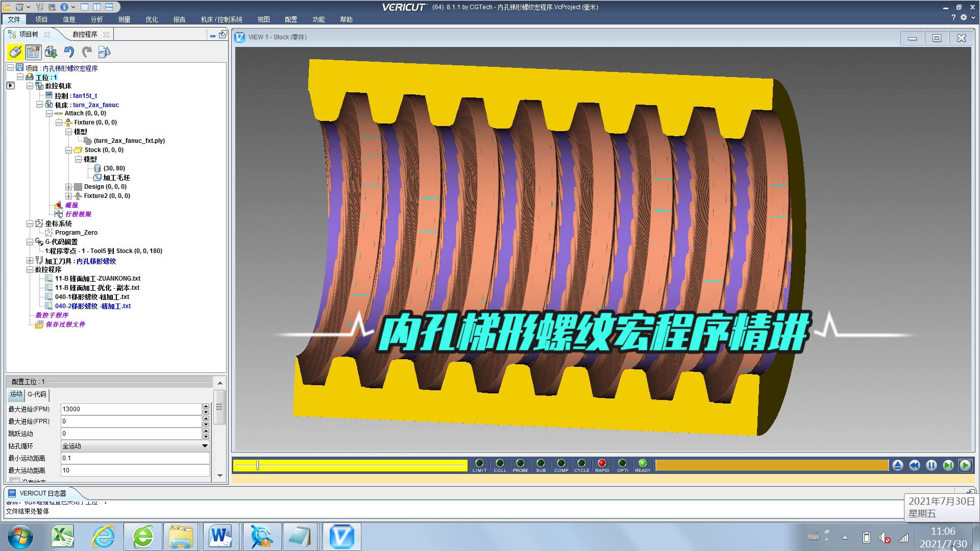Click the 最大进给(FPM) input field
The image size is (980, 551).
(x=131, y=409)
